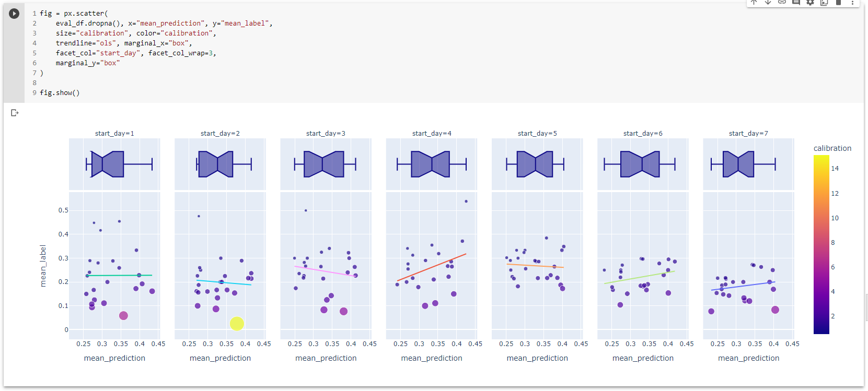Click the fig.show() code line
The image size is (868, 391).
pos(60,92)
